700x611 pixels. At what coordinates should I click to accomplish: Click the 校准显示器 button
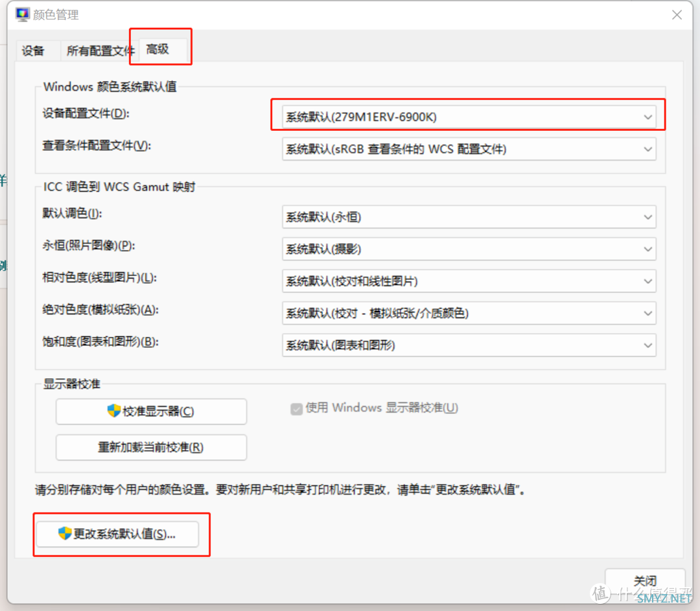151,411
